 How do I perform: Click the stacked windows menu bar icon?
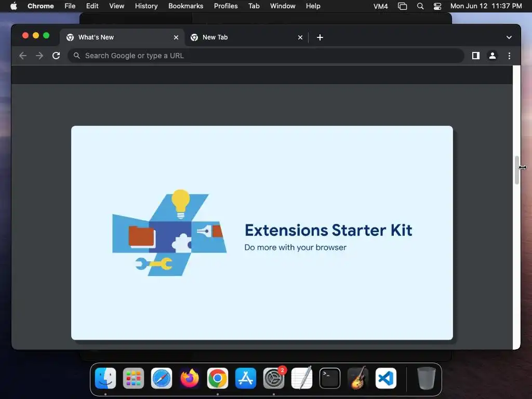coord(402,6)
